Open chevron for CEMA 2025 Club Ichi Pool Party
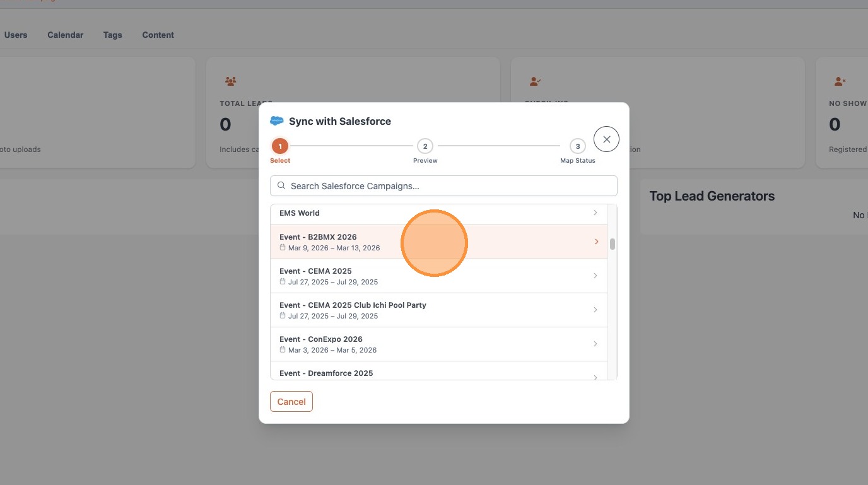Screen dimensions: 868x485 pyautogui.click(x=595, y=310)
